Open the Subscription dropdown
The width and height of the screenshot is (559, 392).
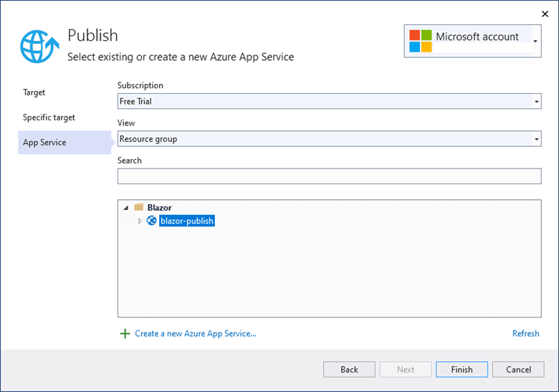pos(536,102)
